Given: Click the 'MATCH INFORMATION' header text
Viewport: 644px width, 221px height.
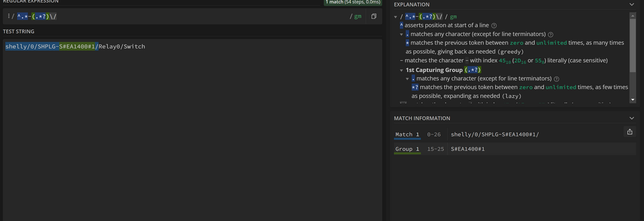Looking at the screenshot, I should [x=422, y=118].
